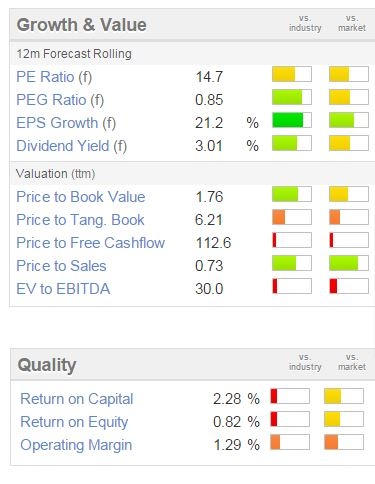Open the PE Ratio (f) link
The image size is (375, 484).
[54, 77]
